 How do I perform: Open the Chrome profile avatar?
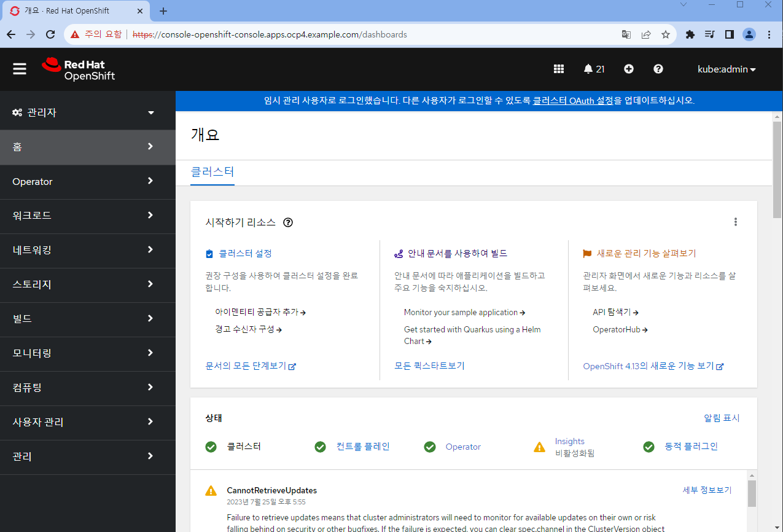(x=749, y=34)
